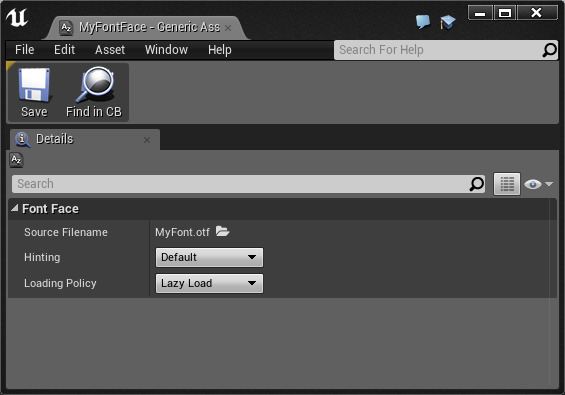Click Find in CB magnifier icon
Image resolution: width=565 pixels, height=395 pixels.
click(95, 84)
